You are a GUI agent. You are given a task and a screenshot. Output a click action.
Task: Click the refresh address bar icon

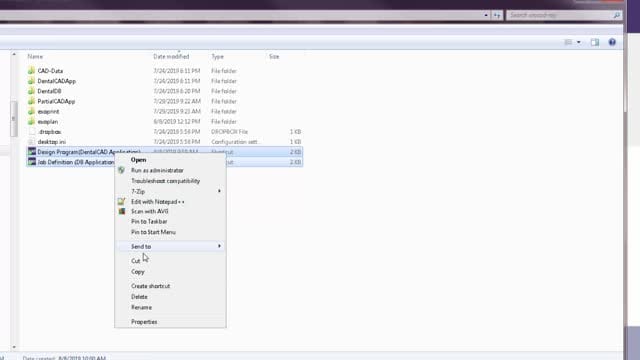pyautogui.click(x=497, y=15)
